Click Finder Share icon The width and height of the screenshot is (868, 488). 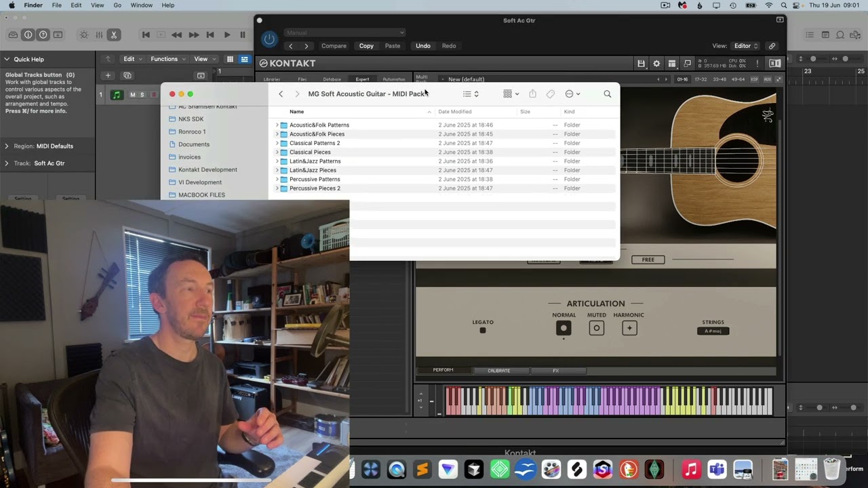(x=532, y=94)
